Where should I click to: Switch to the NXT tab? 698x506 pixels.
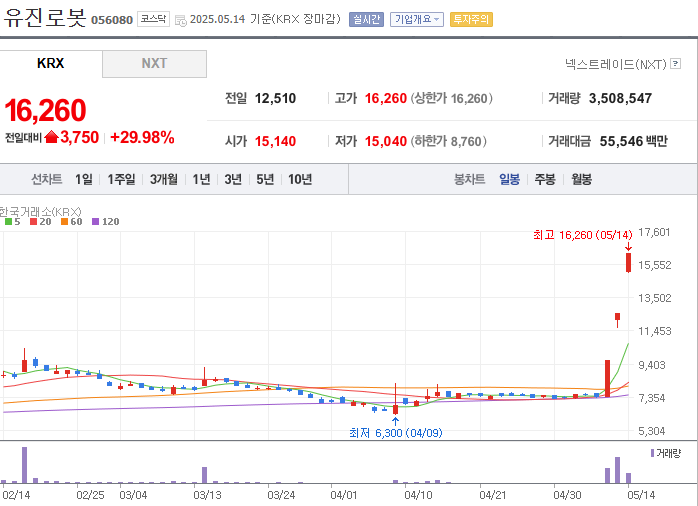tap(154, 64)
